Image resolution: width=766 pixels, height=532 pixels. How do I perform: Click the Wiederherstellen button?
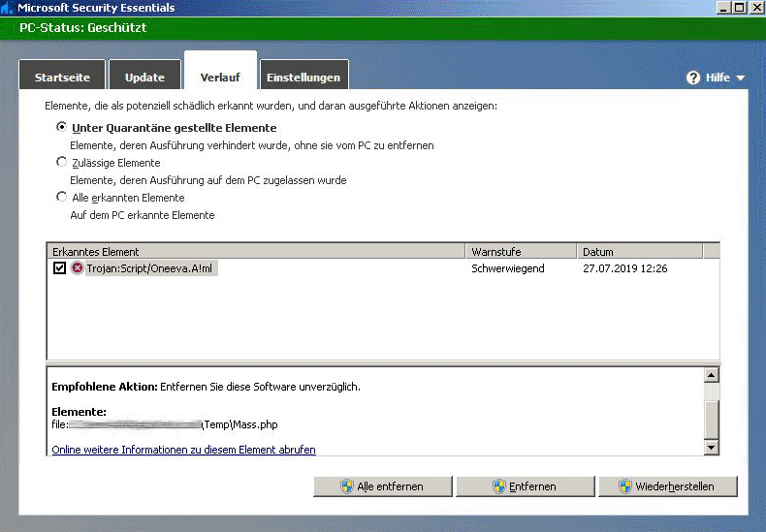[668, 486]
